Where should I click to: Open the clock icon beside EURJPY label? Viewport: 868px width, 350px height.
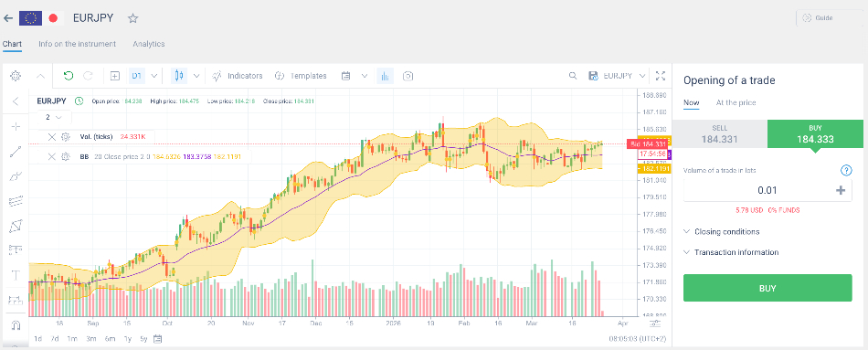[79, 101]
